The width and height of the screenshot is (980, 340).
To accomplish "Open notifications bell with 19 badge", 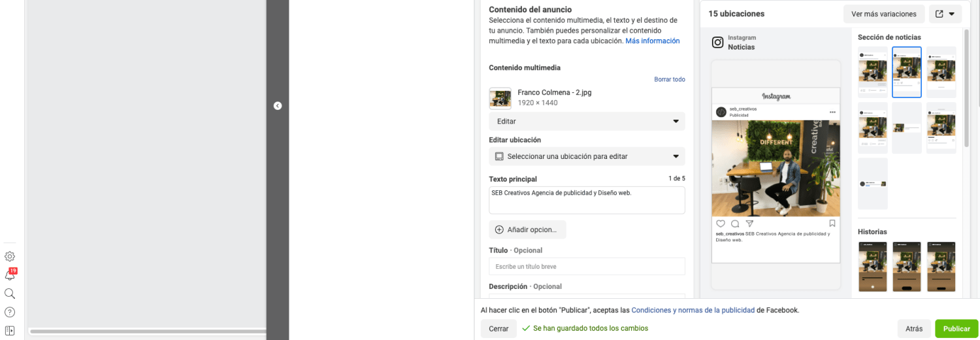I will [x=10, y=275].
